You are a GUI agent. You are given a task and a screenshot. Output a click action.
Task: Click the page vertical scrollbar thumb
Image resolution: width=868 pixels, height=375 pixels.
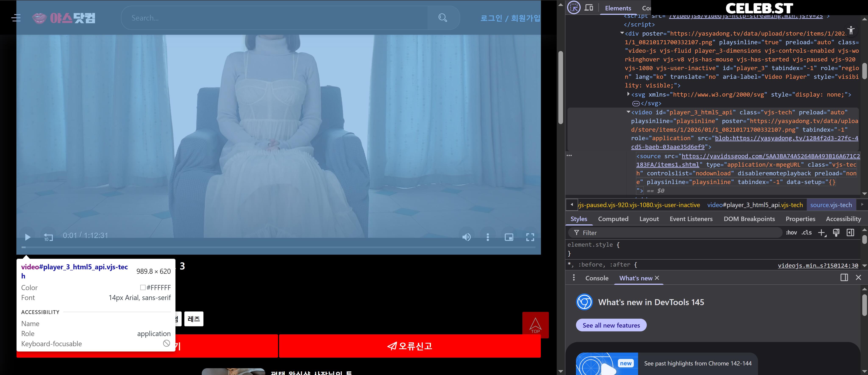point(561,87)
